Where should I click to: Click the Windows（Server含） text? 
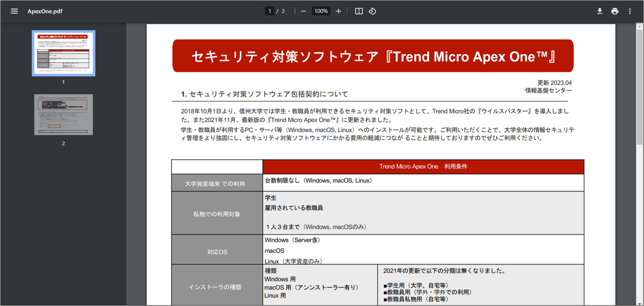tap(292, 240)
